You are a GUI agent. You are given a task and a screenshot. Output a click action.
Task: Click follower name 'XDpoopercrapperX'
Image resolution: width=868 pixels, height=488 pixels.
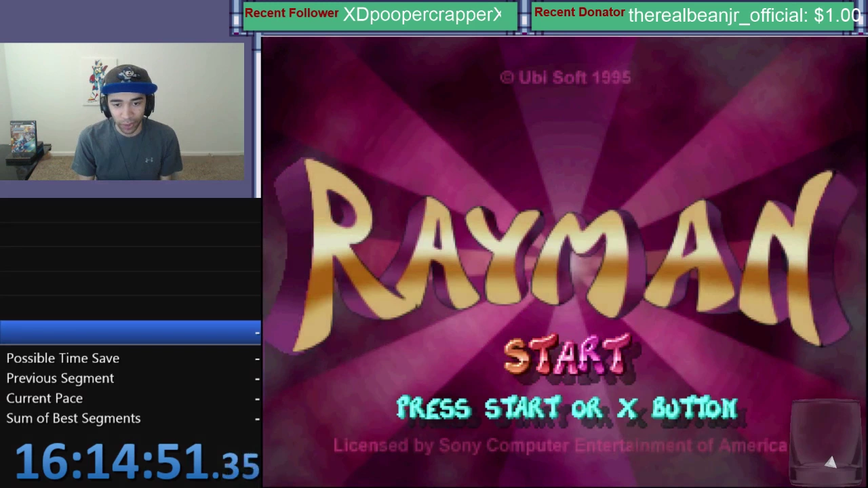(x=422, y=15)
